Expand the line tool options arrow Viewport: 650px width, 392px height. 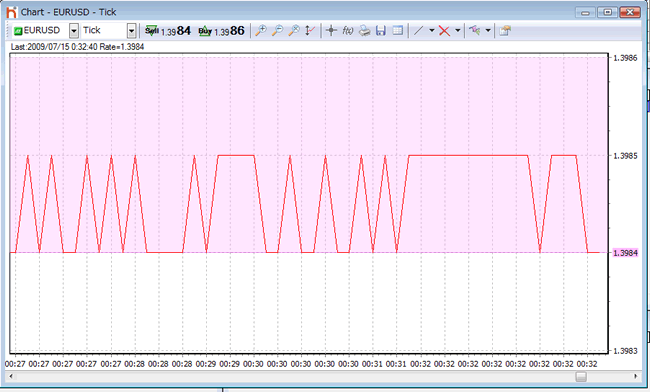pos(432,30)
